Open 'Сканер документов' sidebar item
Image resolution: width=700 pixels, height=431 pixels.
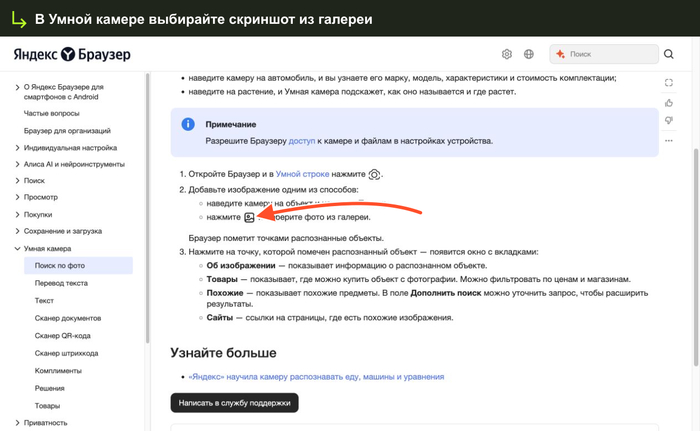coord(68,318)
